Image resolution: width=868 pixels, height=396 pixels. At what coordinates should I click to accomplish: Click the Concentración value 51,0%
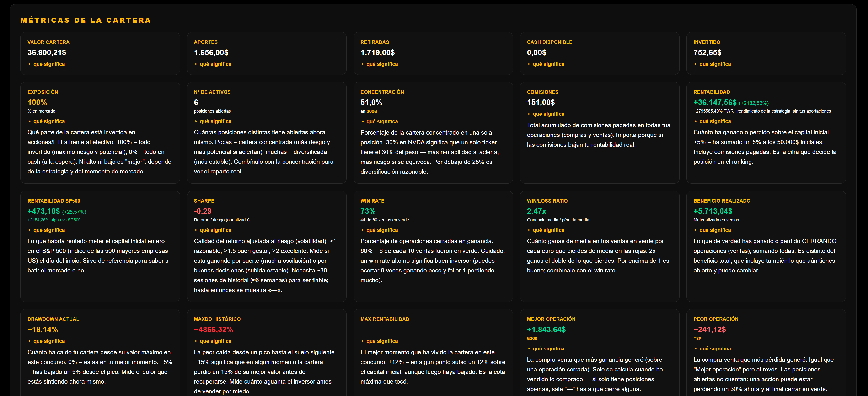click(371, 102)
